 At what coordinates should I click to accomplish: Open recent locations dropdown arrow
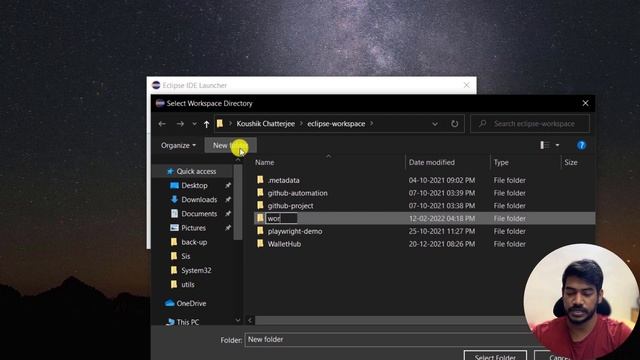tap(194, 124)
